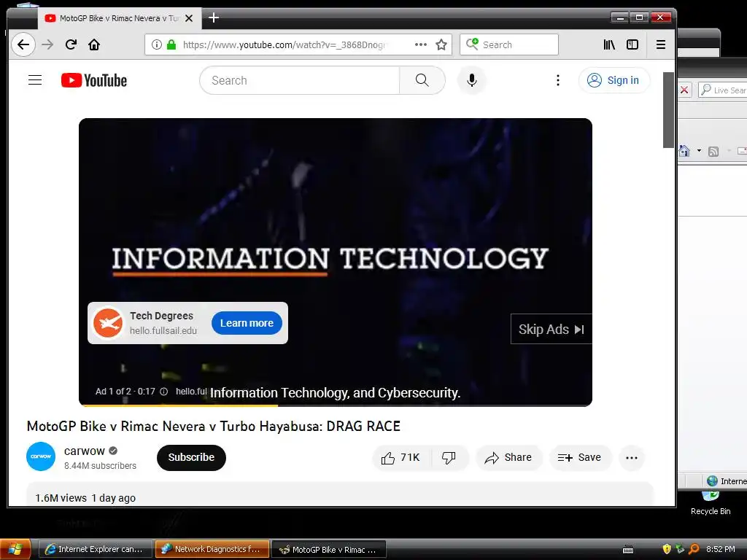Screen dimensions: 747x560
Task: Click Learn more on the ad card
Action: 247,323
